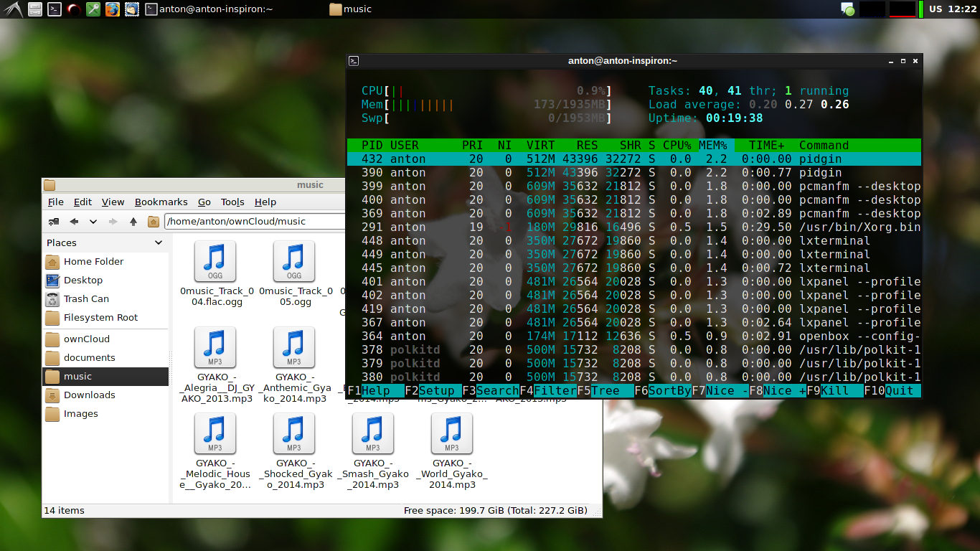Open the file manager launcher in the panel
This screenshot has height=551, width=980.
(x=34, y=9)
